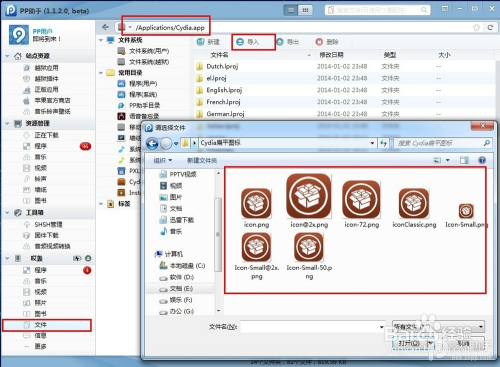Viewport: 500px width, 367px height.
Task: Collapse the 站点资源 section
Action: [x=7, y=56]
